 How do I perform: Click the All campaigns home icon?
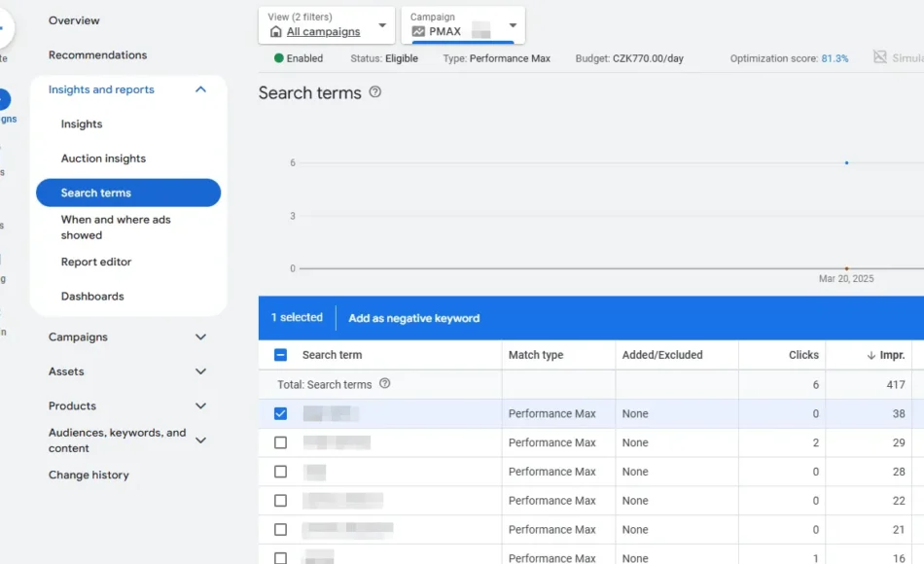[x=275, y=32]
